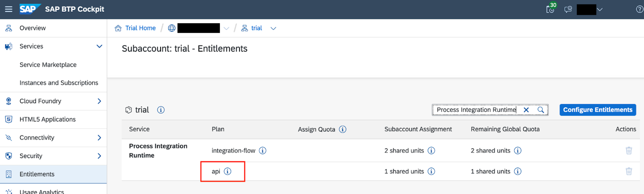Viewport: 644px width, 194px height.
Task: Open the feedback chat icon
Action: tap(568, 9)
